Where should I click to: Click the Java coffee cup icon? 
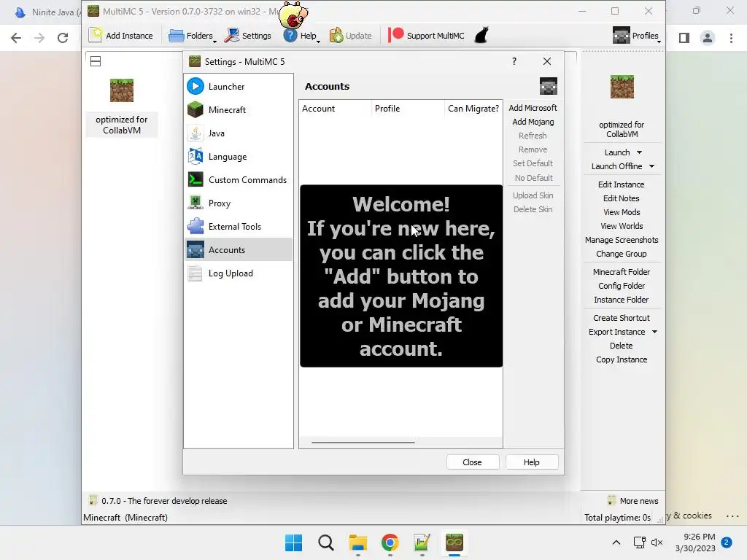(196, 133)
